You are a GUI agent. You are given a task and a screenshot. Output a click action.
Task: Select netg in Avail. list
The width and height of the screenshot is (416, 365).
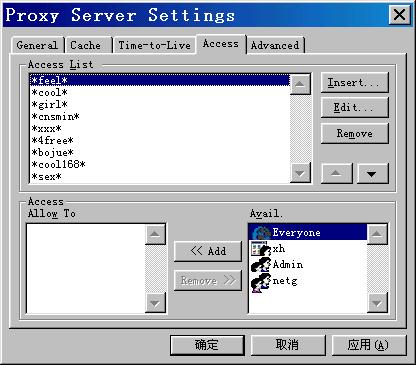[x=308, y=281]
